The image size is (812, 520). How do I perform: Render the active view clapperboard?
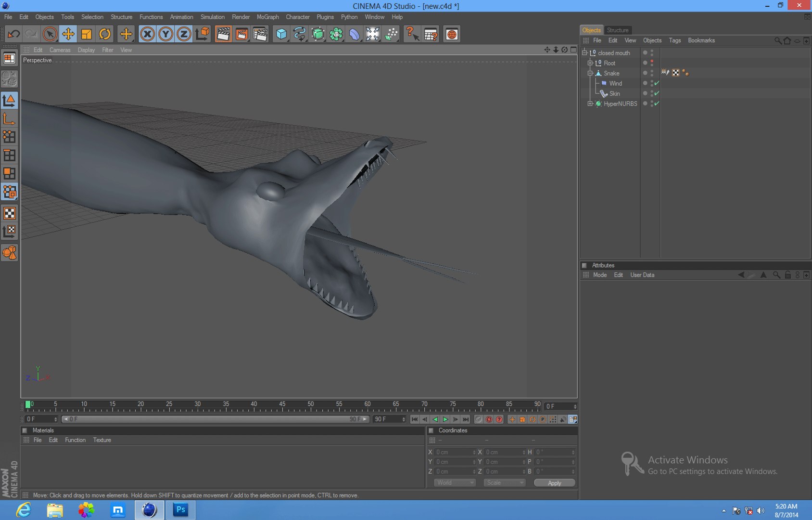223,34
